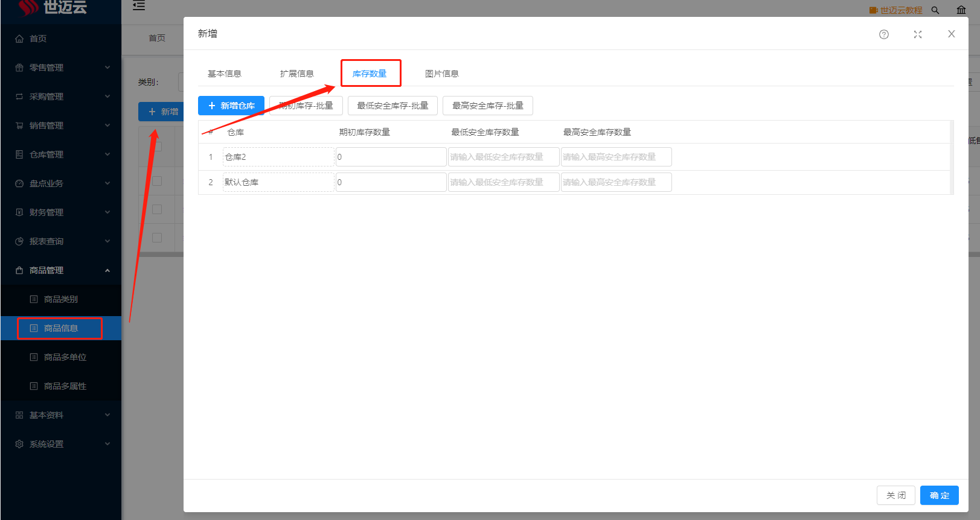Image resolution: width=980 pixels, height=520 pixels.
Task: Click the 仓库管理 sidebar icon
Action: coord(19,154)
